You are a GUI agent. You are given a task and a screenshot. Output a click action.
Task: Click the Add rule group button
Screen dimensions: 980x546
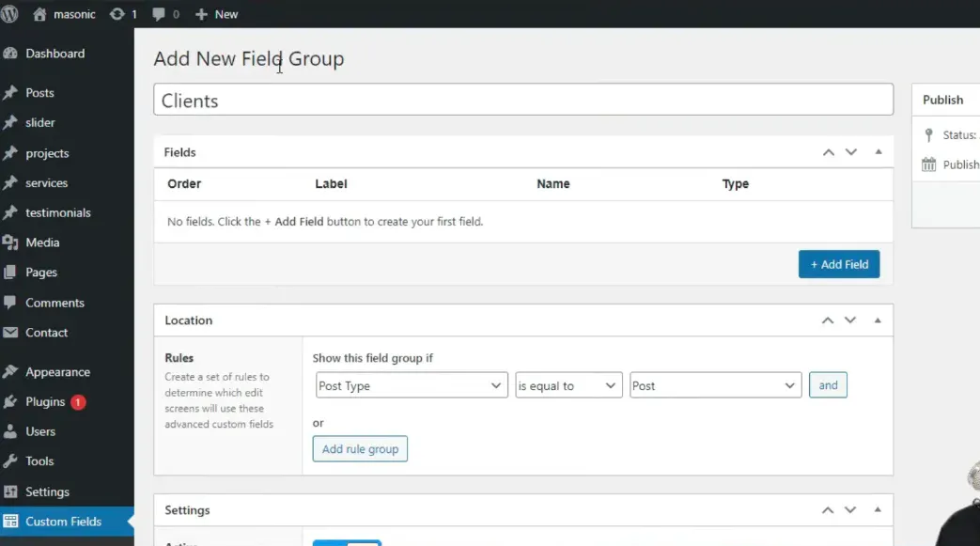point(360,449)
